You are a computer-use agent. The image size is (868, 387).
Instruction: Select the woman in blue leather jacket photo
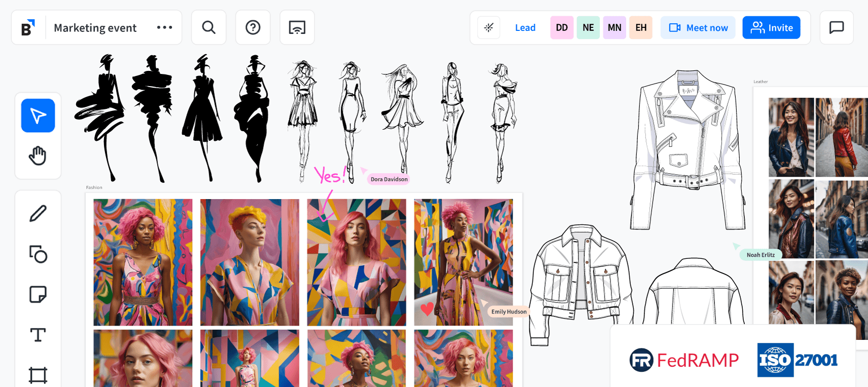tap(791, 137)
